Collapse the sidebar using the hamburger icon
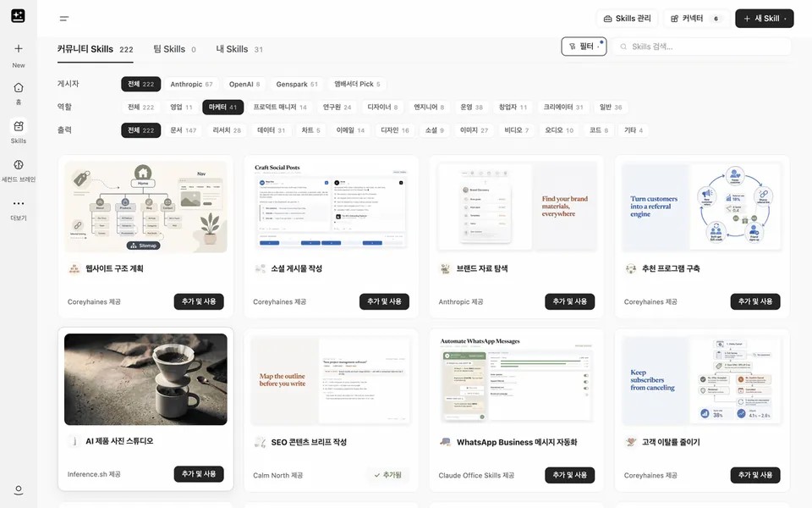 [x=64, y=19]
